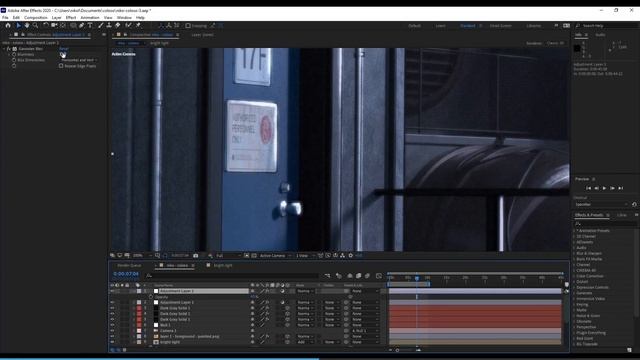Hide the Camera 1 layer
Viewport: 640px width, 360px height.
(x=112, y=331)
